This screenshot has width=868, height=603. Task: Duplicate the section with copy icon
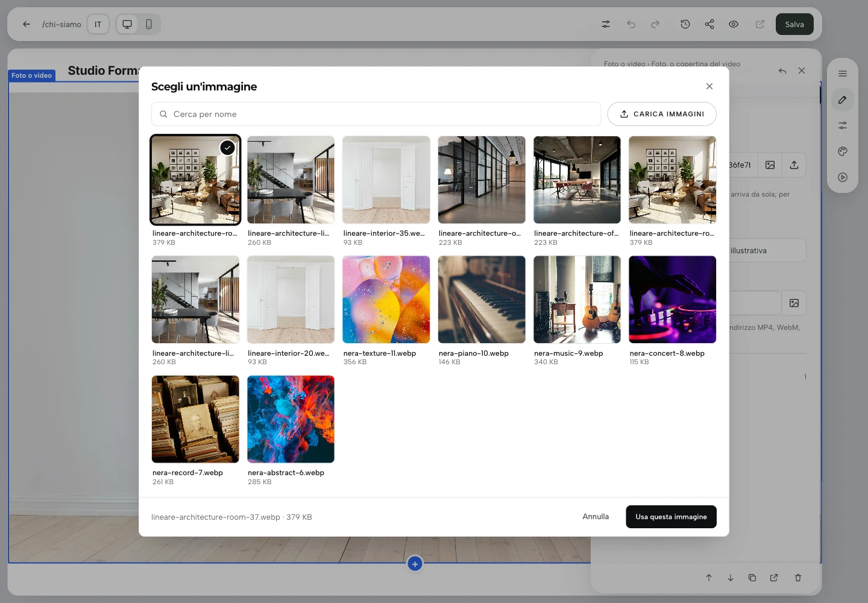coord(752,578)
